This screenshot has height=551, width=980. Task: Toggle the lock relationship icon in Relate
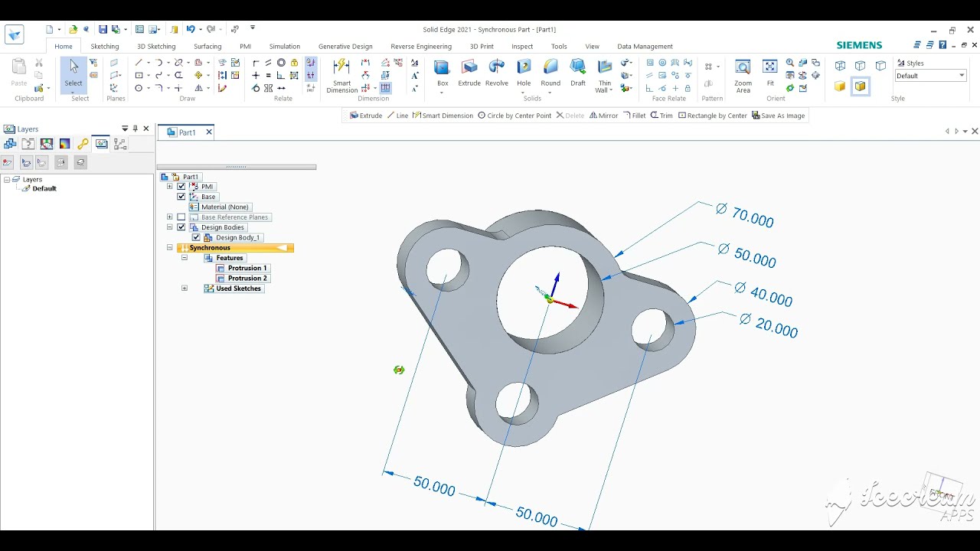point(294,63)
